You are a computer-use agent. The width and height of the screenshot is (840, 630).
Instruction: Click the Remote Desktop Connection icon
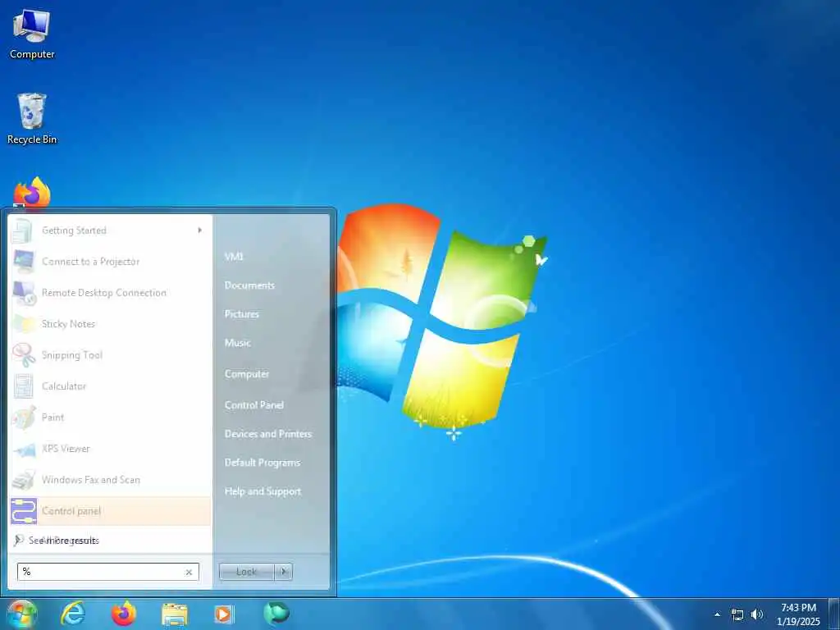point(24,293)
